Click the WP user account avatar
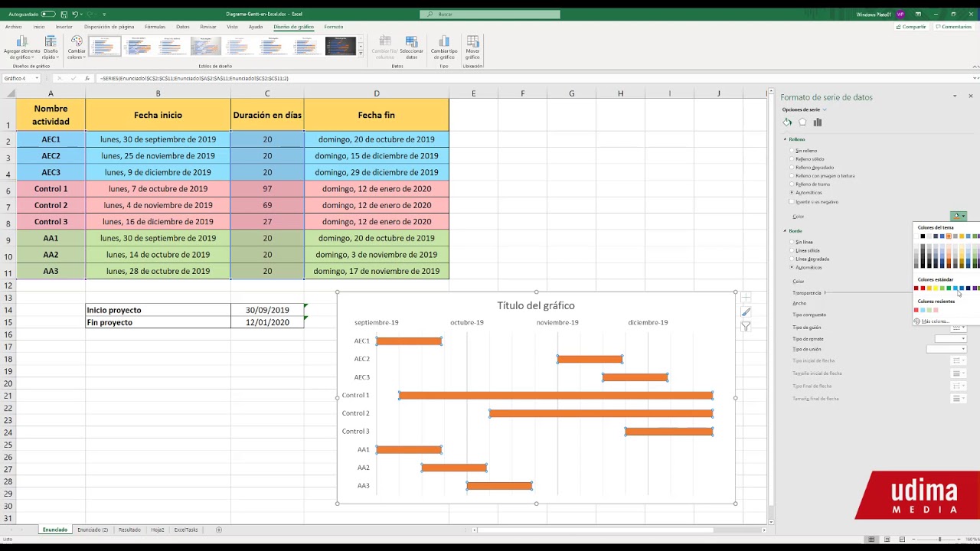 tap(900, 14)
